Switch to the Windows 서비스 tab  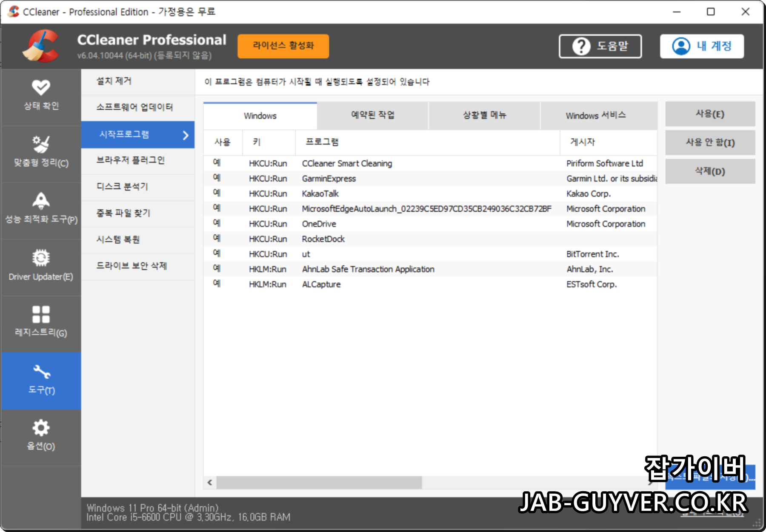coord(599,115)
